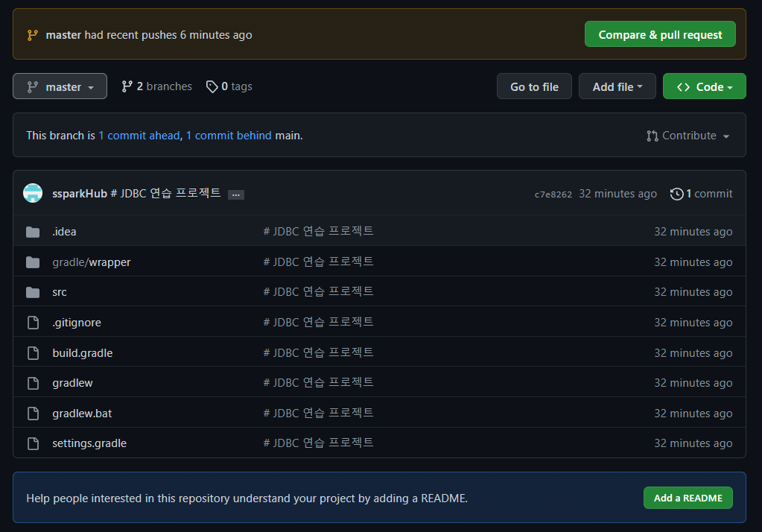
Task: Click the Compare & pull request button
Action: coord(660,34)
